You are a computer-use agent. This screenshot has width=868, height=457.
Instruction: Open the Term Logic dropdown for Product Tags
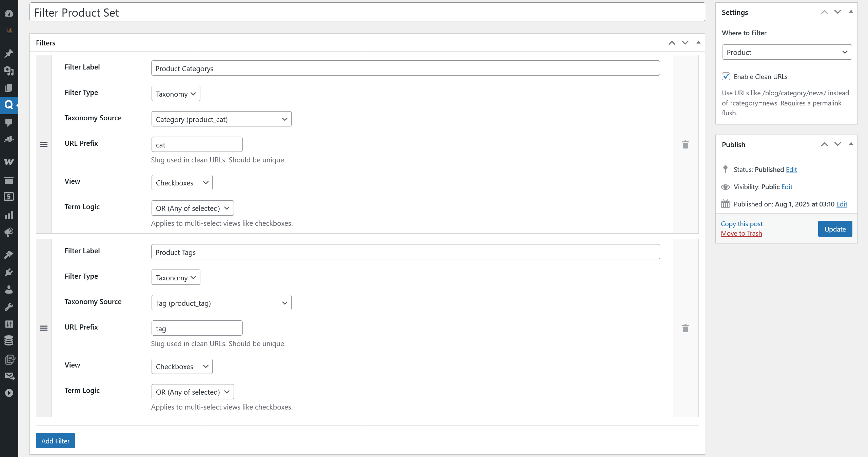click(192, 392)
